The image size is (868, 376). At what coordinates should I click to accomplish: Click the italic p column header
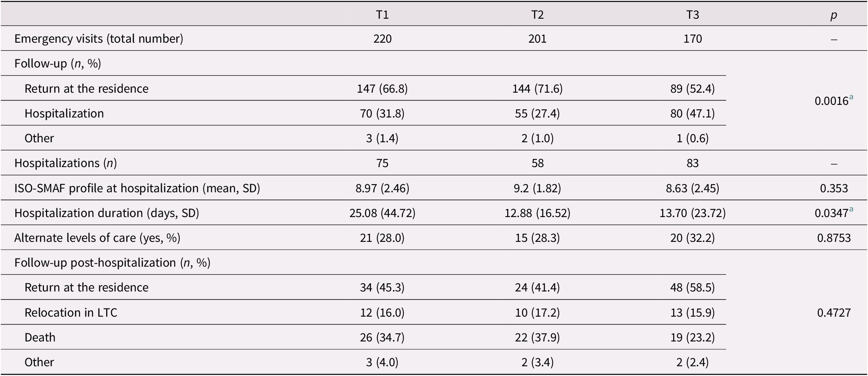[834, 15]
